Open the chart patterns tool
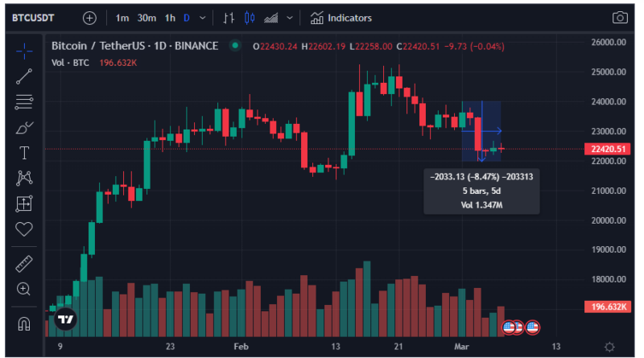 [x=24, y=178]
